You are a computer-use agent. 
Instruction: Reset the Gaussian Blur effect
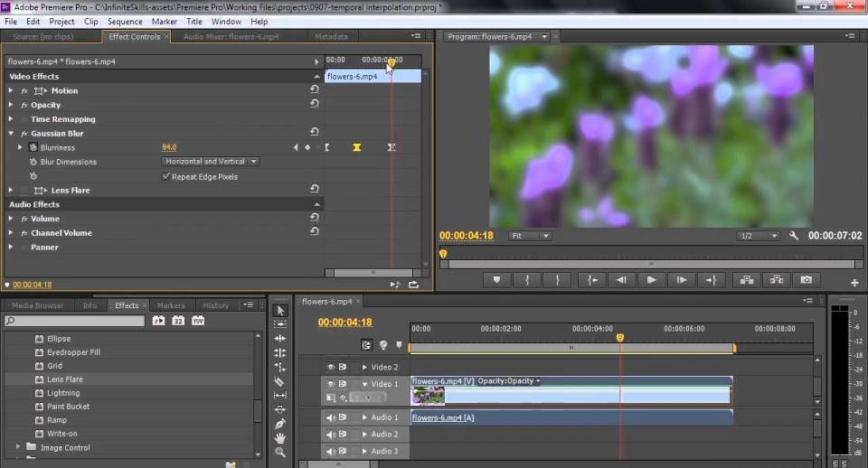click(x=314, y=133)
